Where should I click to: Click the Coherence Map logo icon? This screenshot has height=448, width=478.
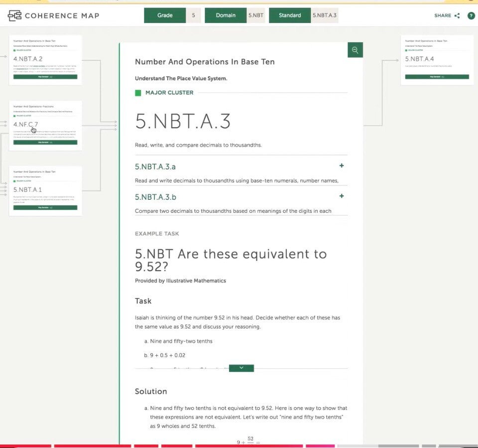coord(14,15)
